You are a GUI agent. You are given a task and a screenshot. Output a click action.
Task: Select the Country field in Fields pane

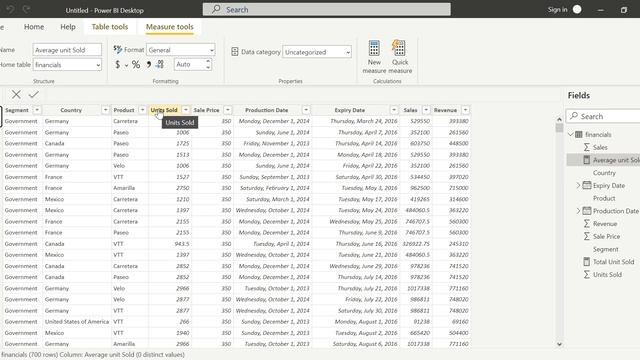click(604, 173)
